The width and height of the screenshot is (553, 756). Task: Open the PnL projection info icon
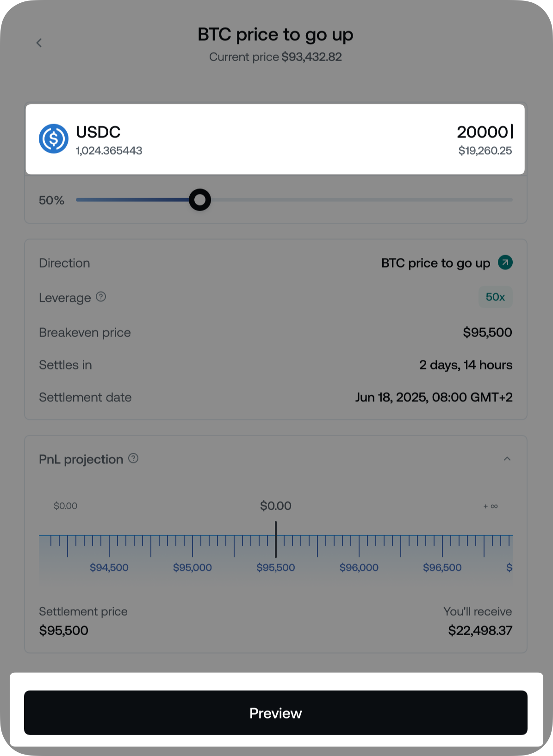[x=133, y=458]
